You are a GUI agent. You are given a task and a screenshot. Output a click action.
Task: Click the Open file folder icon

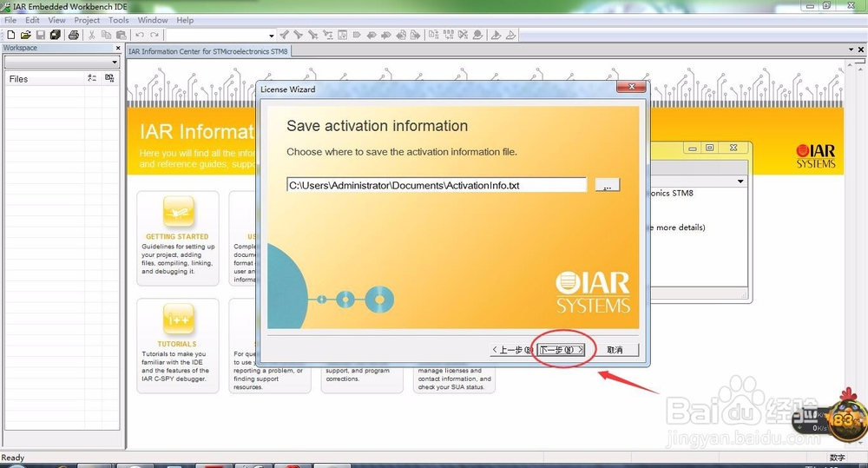[25, 35]
